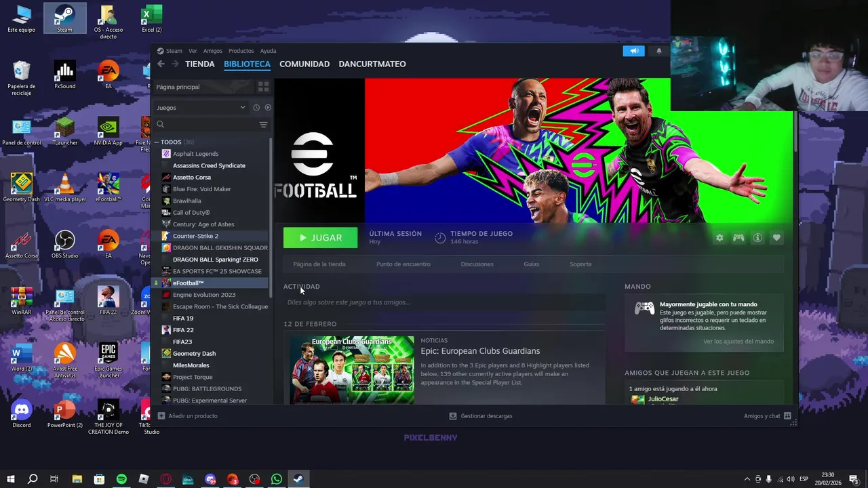The image size is (868, 488).
Task: Select FIFA 22 in game list
Action: [183, 330]
